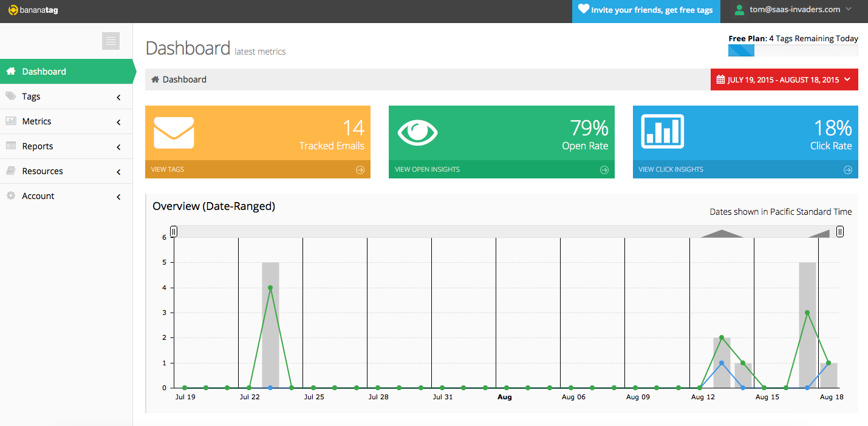Expand the Metrics menu chevron

tap(118, 122)
